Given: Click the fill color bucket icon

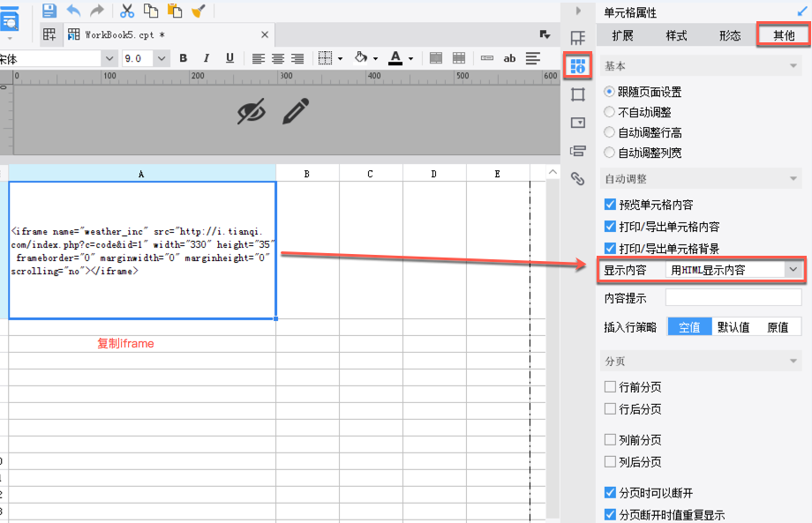Looking at the screenshot, I should coord(361,58).
